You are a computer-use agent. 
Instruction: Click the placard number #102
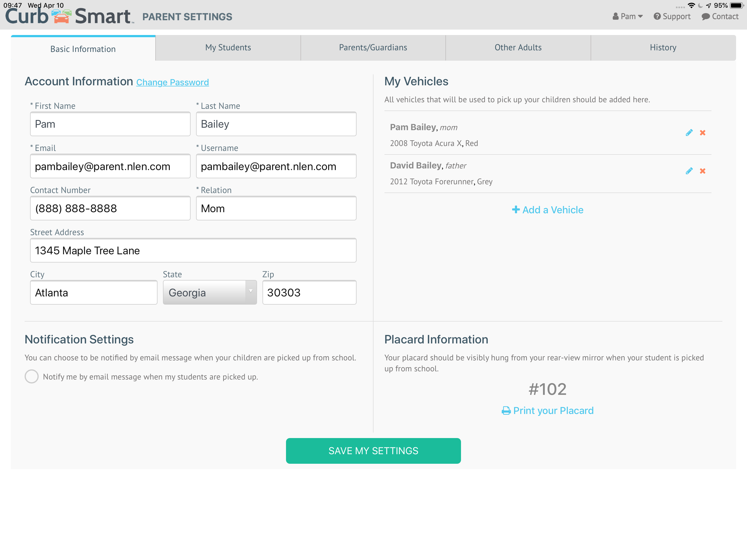(x=547, y=389)
